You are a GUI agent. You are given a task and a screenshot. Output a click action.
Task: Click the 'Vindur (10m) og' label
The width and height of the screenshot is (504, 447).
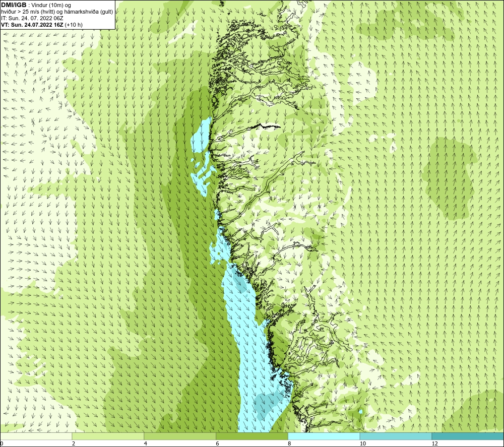tap(51, 6)
